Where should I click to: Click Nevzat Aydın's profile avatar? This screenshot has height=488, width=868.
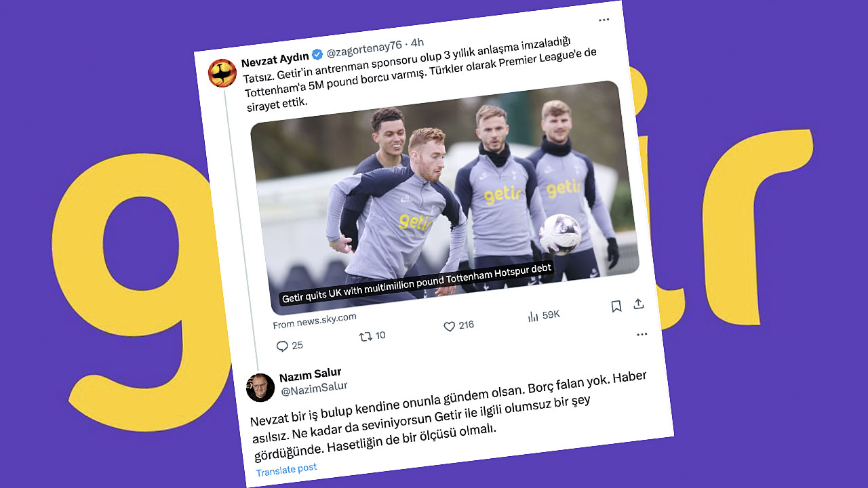(x=222, y=73)
